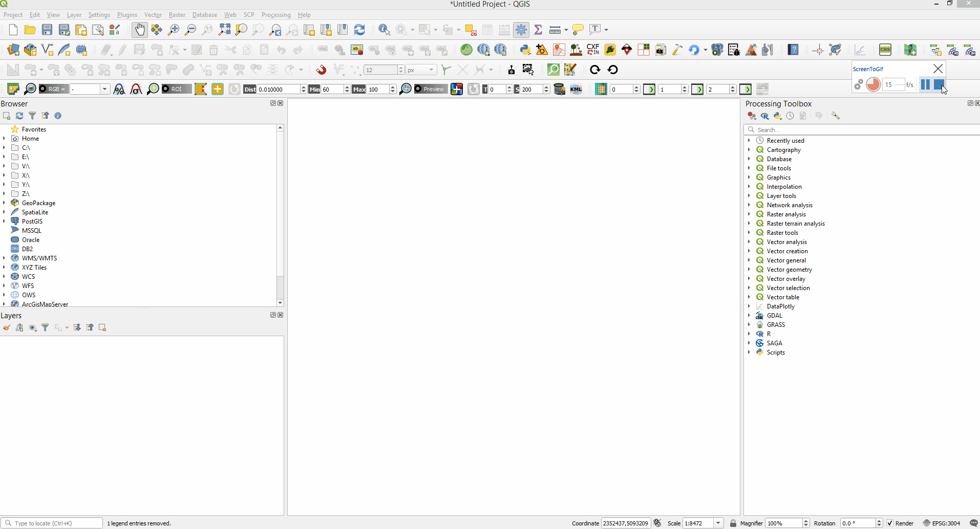The image size is (980, 529).
Task: Open the New Print Layout icon
Action: [81, 30]
